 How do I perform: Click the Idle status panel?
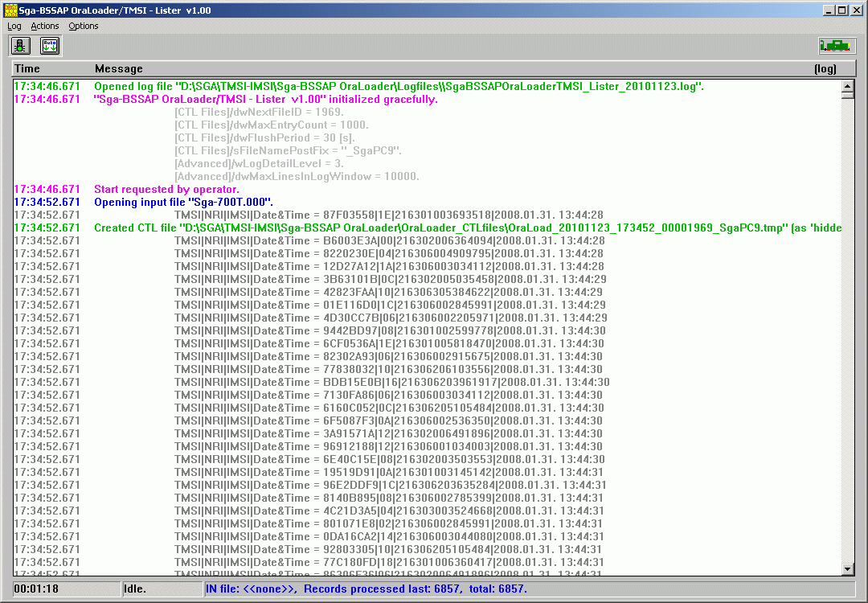tap(161, 589)
